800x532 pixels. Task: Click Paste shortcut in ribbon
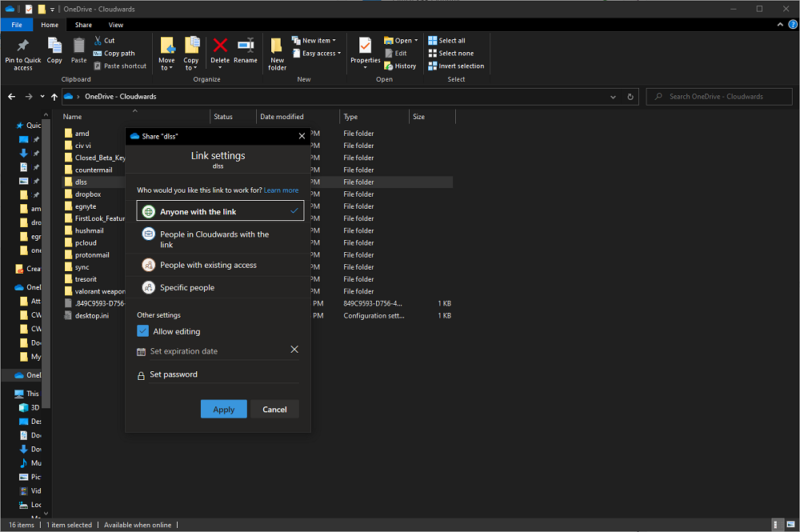pos(120,66)
